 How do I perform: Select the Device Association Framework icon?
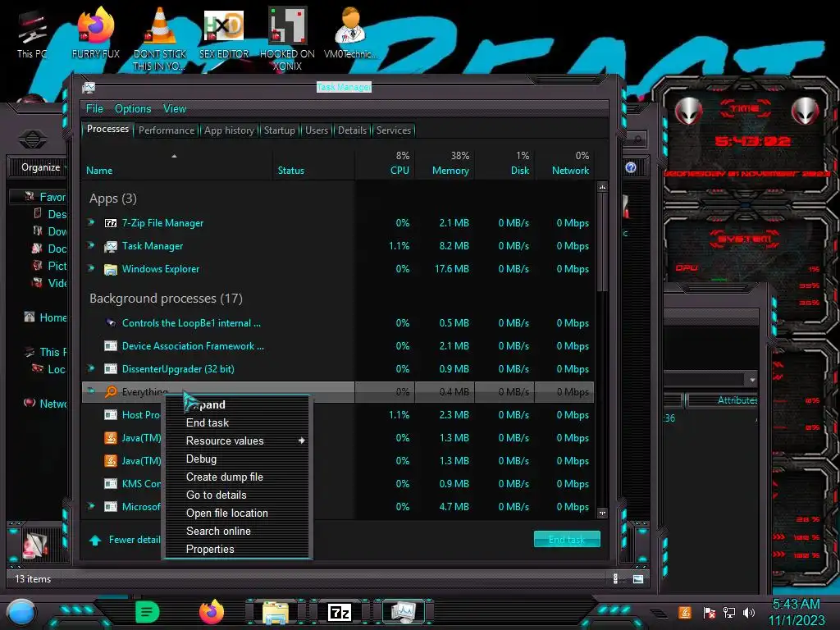pos(111,346)
